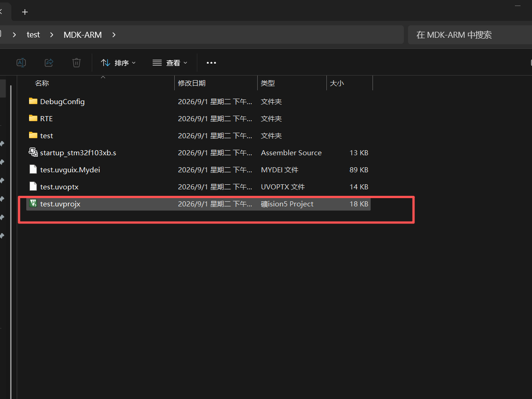Click the test.uvoptx file name
532x399 pixels.
point(59,187)
